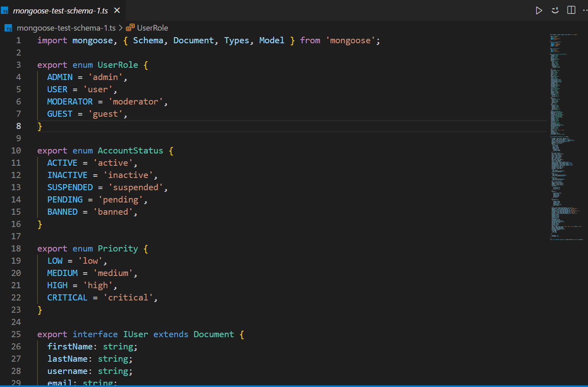588x387 pixels.
Task: Place cursor on BANNED enum member
Action: (62, 212)
